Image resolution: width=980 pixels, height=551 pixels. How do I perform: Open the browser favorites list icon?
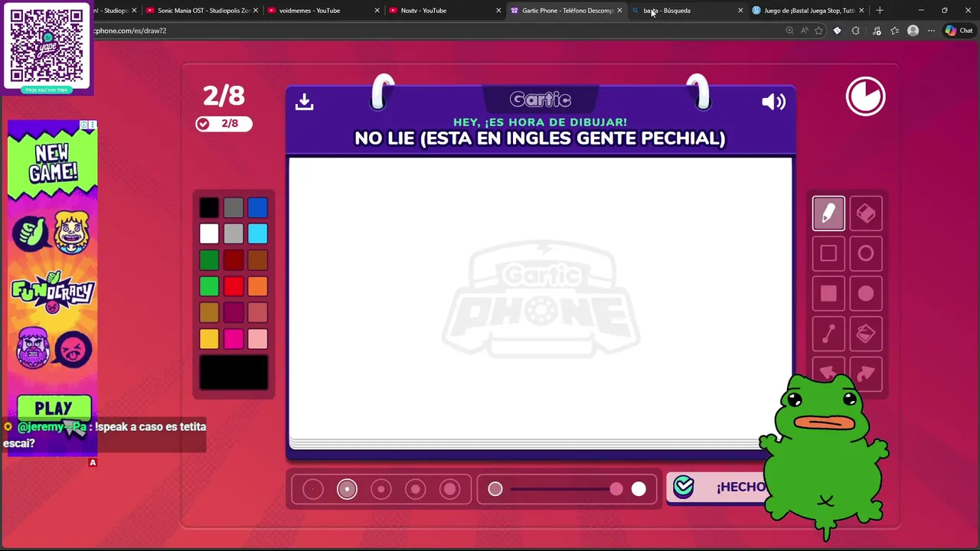pyautogui.click(x=894, y=31)
